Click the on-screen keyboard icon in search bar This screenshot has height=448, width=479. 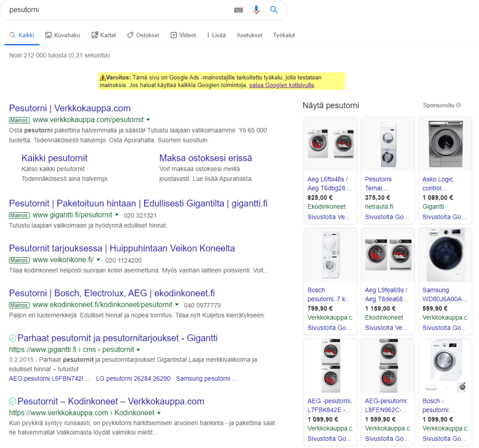point(239,10)
